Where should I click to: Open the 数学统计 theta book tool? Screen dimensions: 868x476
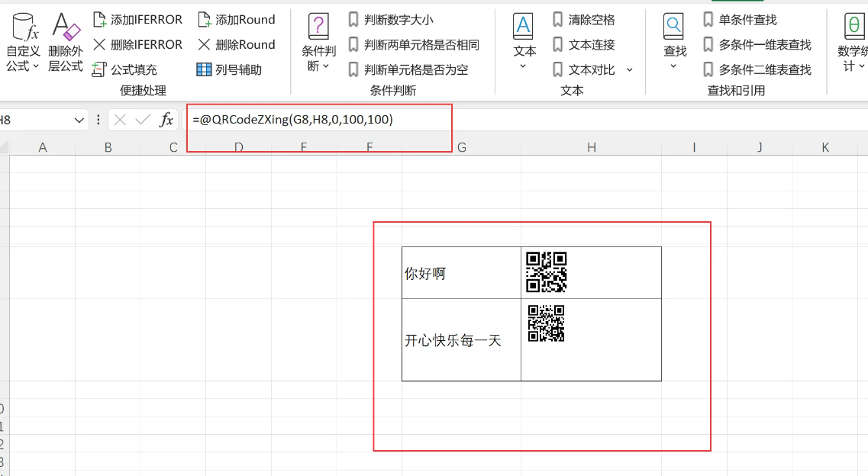click(x=853, y=43)
